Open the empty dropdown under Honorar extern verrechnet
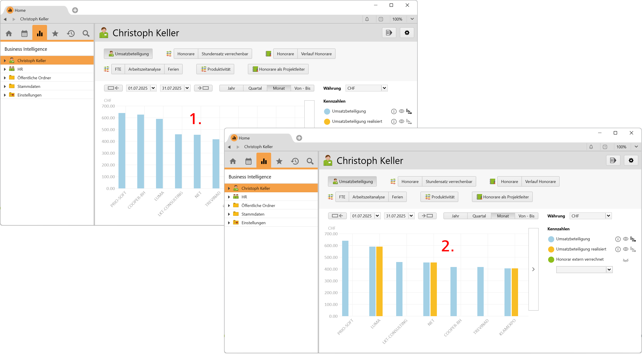Viewport: 644px width, 356px height. (x=584, y=270)
